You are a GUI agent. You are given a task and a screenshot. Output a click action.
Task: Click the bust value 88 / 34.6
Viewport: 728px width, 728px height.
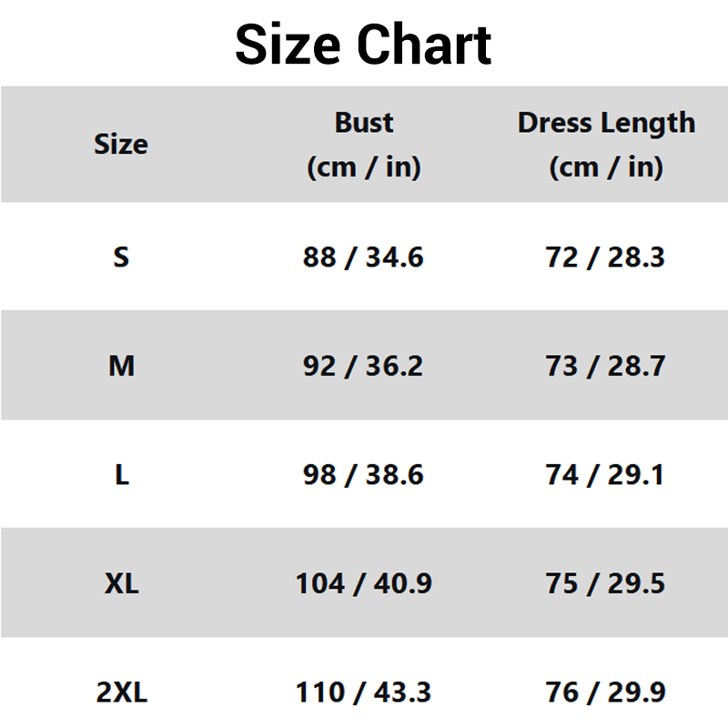coord(363,258)
